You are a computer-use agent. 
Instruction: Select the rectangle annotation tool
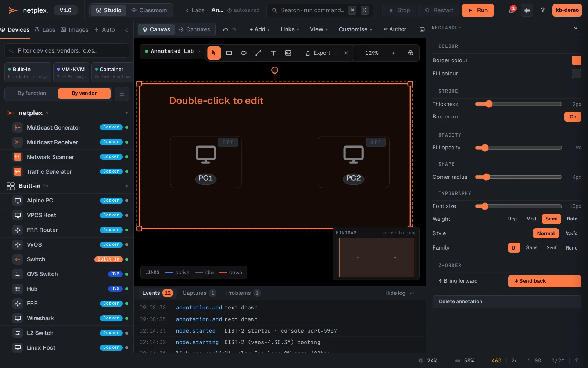pos(229,53)
